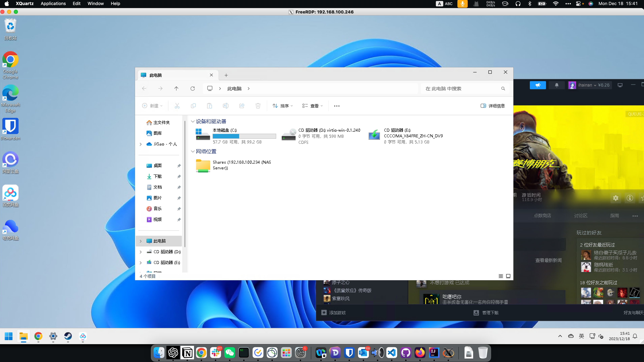
Task: Open Recycle Bin on the desktop
Action: (x=10, y=29)
